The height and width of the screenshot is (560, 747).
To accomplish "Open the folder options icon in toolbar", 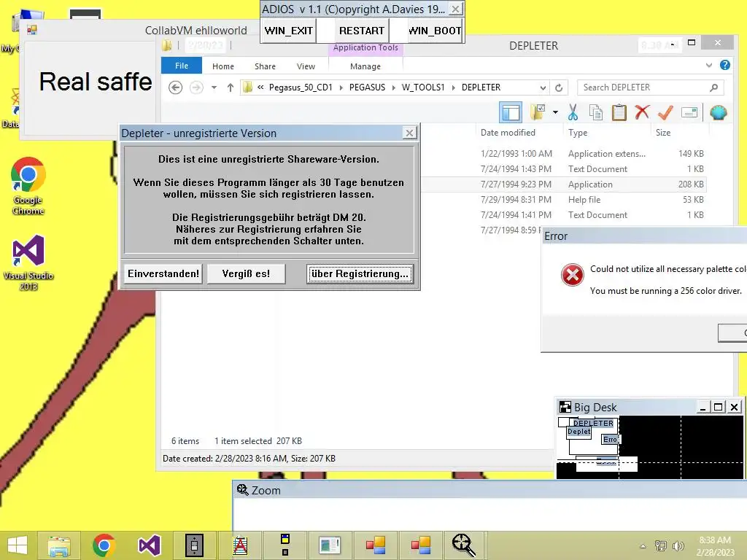I will pos(538,112).
